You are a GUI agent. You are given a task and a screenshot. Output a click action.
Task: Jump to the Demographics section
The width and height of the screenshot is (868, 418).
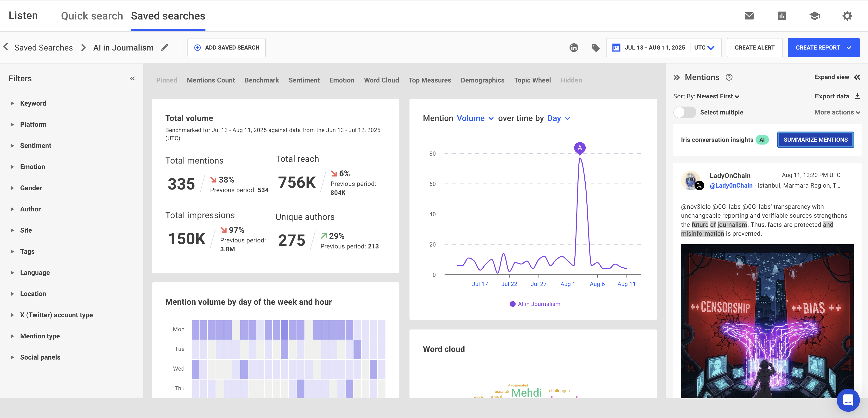pyautogui.click(x=483, y=80)
